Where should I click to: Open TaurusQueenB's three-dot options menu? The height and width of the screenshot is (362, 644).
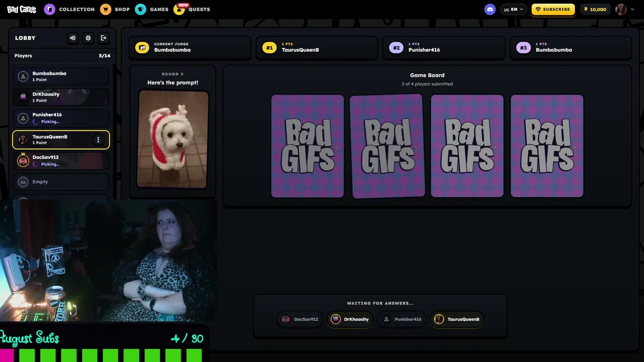click(x=98, y=140)
